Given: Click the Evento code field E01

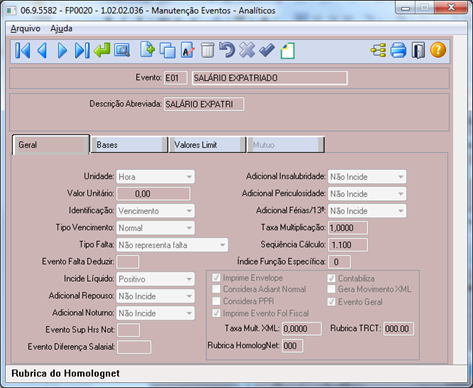Looking at the screenshot, I should pos(175,78).
